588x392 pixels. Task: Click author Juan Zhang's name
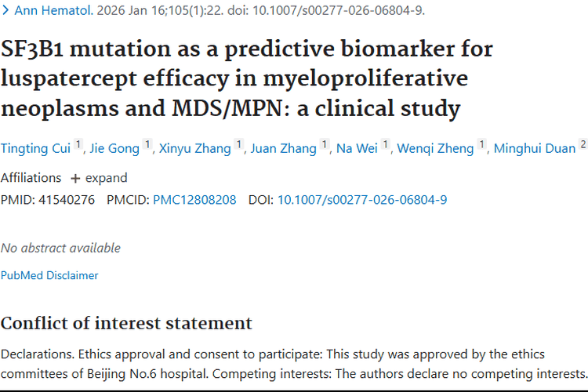pos(283,148)
